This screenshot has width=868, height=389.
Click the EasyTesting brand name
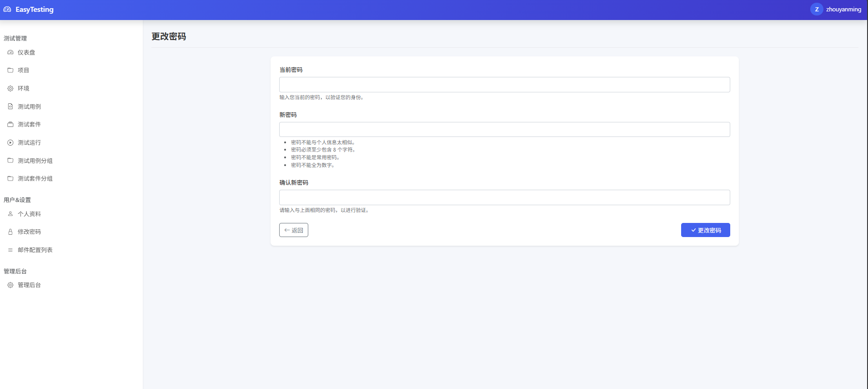(x=35, y=10)
